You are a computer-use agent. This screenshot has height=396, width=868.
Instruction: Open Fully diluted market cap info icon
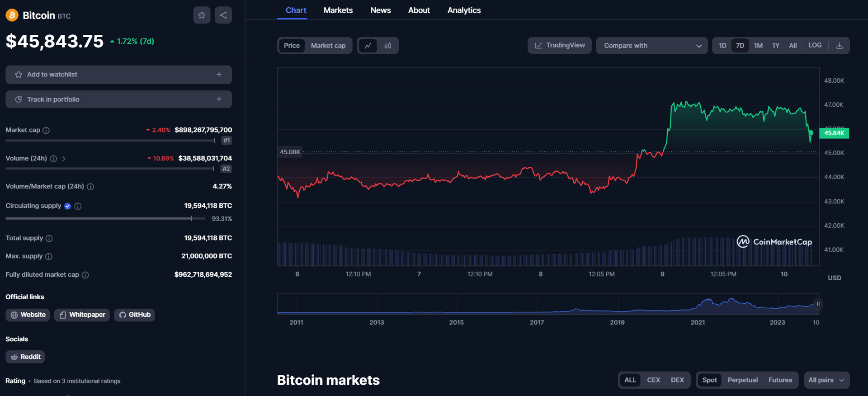coord(85,275)
